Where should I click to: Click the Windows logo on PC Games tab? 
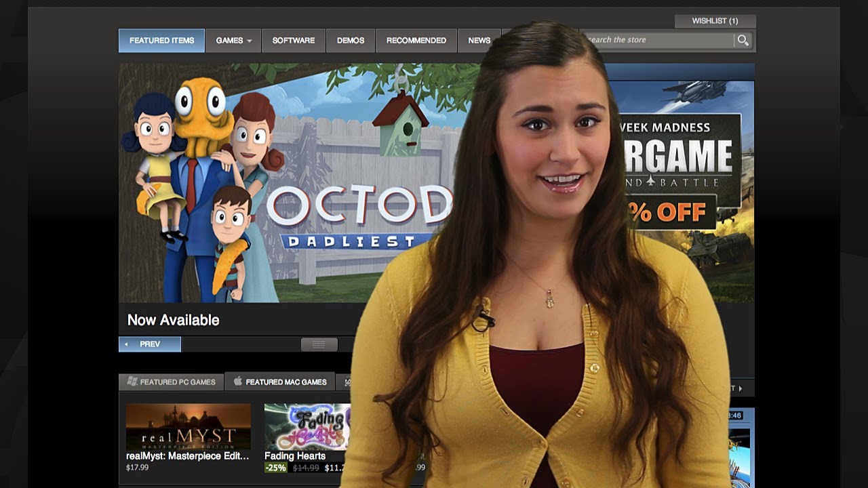132,382
